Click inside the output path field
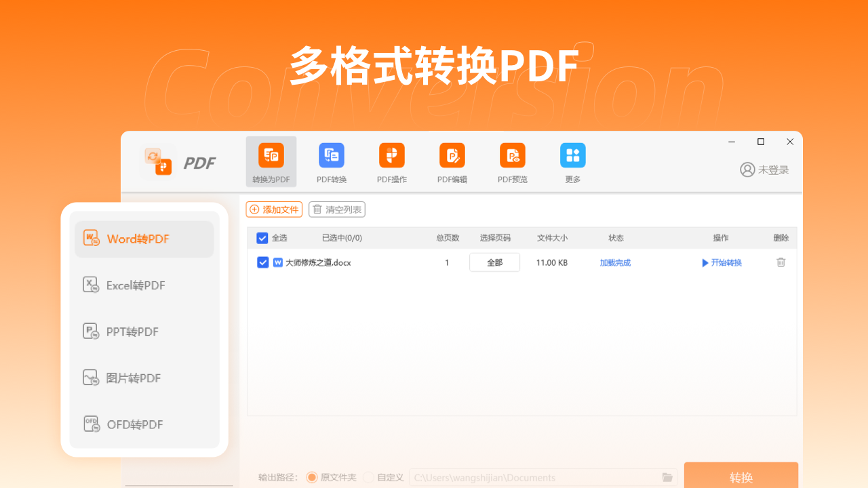 tap(536, 477)
